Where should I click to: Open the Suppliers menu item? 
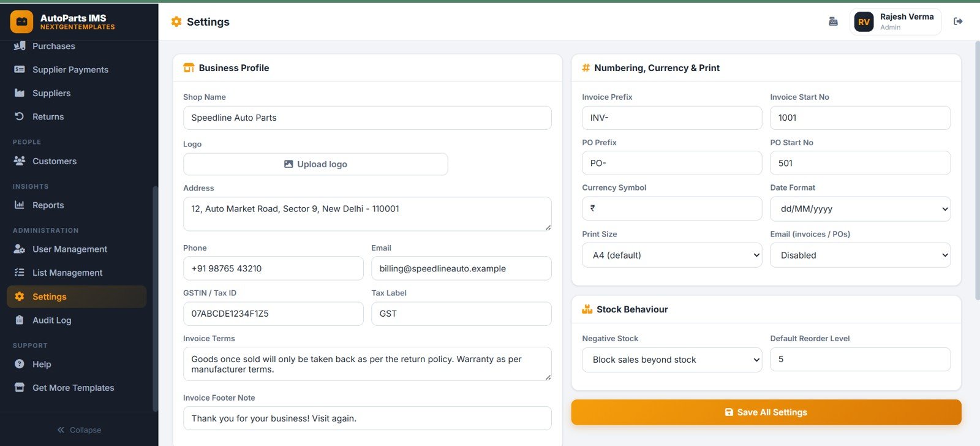pos(77,93)
